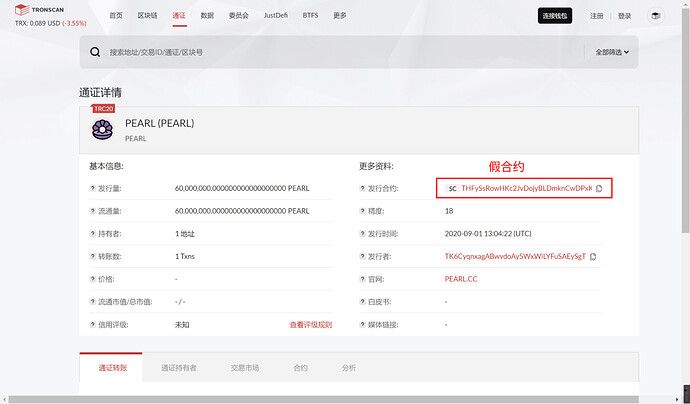Copy the issuing contract address icon
Image resolution: width=690 pixels, height=404 pixels.
[599, 188]
